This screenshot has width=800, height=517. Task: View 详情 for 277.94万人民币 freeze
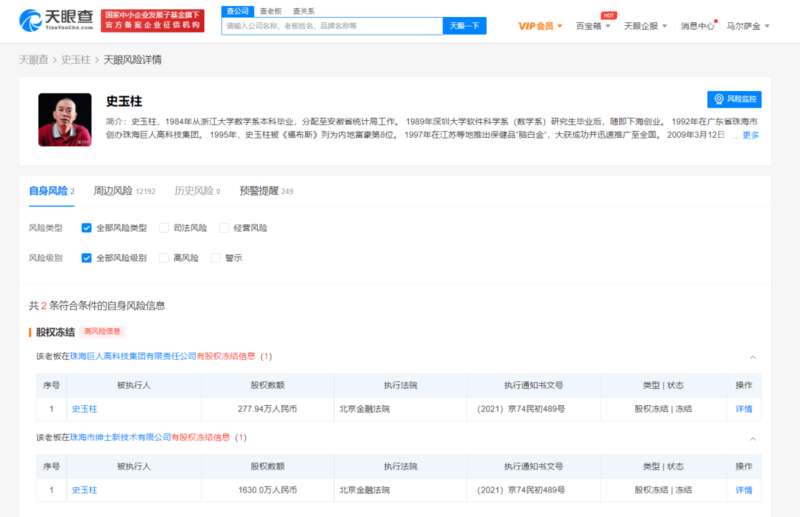pos(744,409)
